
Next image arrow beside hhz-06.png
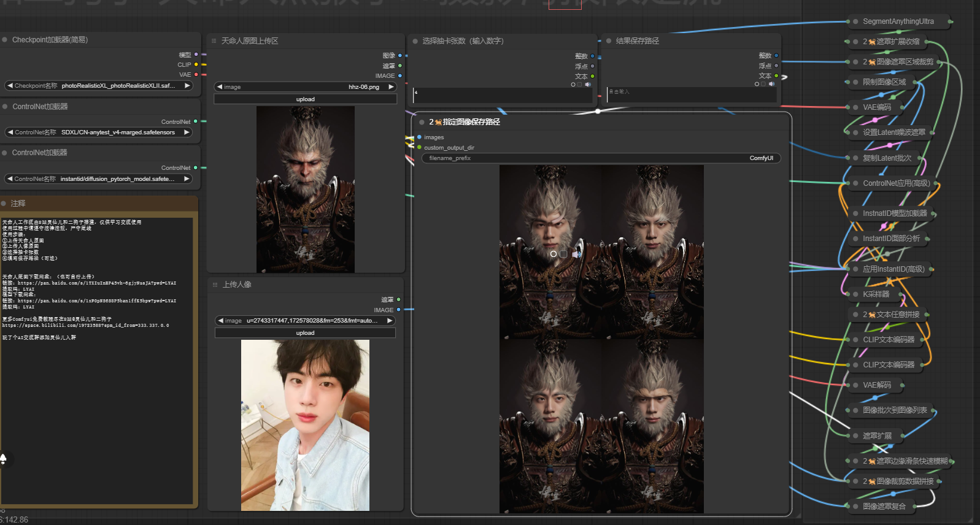(x=391, y=87)
